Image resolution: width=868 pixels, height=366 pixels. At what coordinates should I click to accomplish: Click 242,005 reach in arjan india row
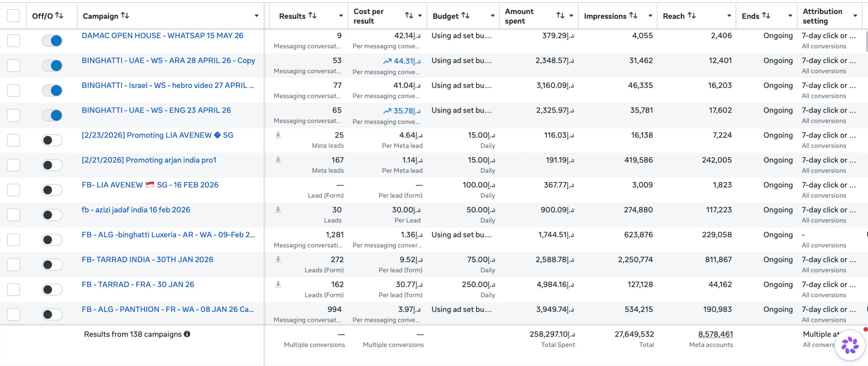pyautogui.click(x=717, y=160)
